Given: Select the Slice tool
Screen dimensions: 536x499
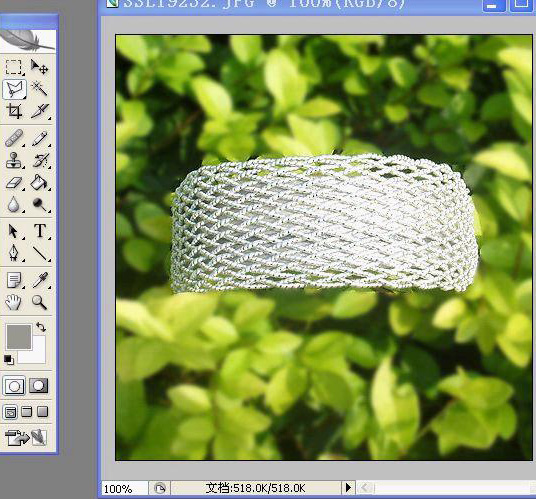Looking at the screenshot, I should 40,111.
